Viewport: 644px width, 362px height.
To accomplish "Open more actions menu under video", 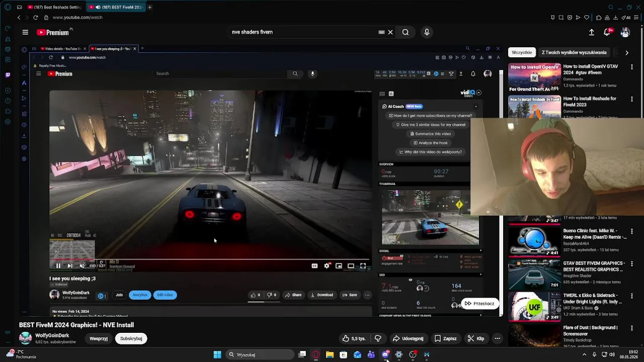I will coord(497,338).
